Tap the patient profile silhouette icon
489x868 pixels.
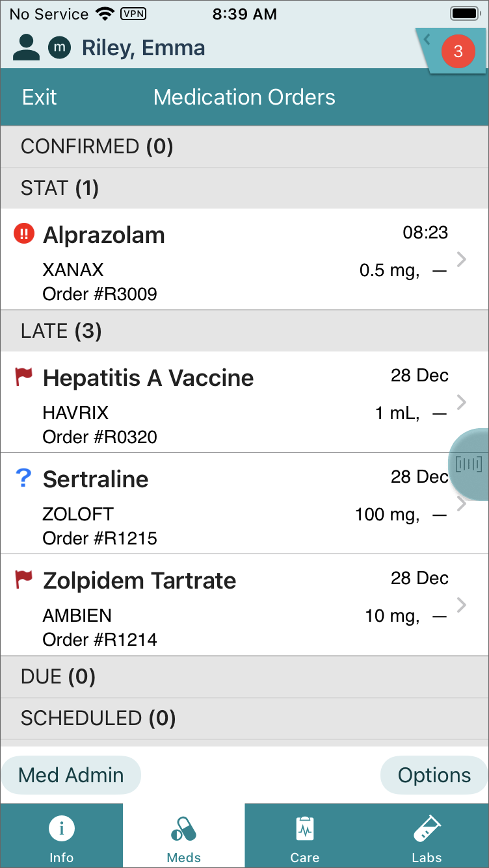[27, 47]
